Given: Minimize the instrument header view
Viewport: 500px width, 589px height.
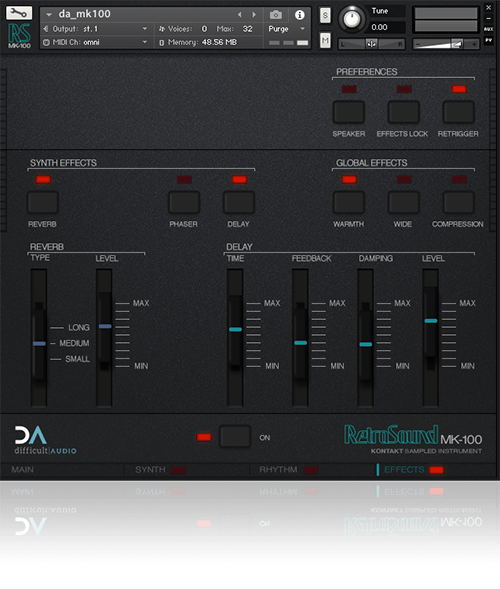Looking at the screenshot, I should pyautogui.click(x=488, y=18).
